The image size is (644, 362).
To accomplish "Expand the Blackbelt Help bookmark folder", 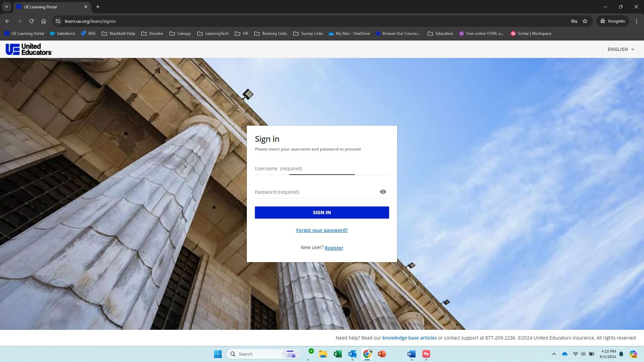I will pyautogui.click(x=118, y=34).
